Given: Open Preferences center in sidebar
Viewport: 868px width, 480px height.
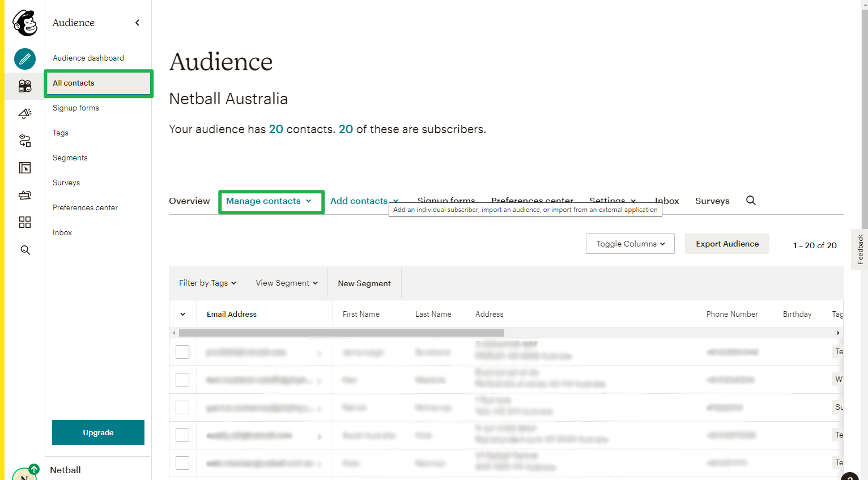Looking at the screenshot, I should [85, 207].
